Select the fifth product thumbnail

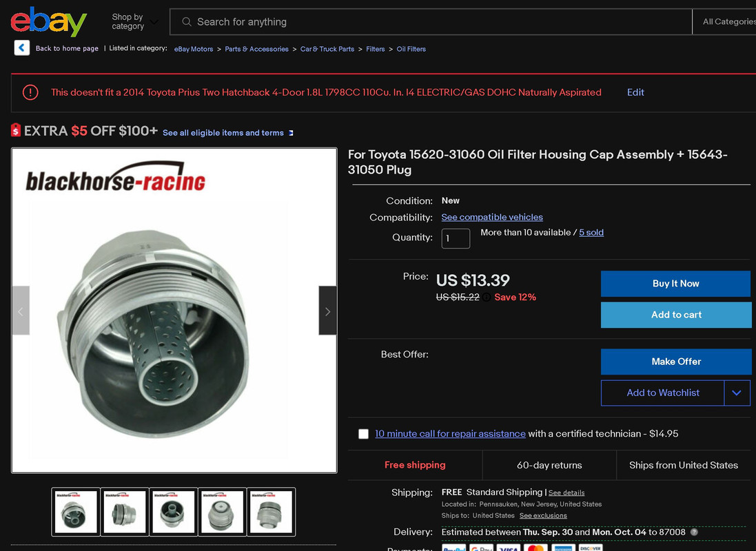tap(271, 512)
